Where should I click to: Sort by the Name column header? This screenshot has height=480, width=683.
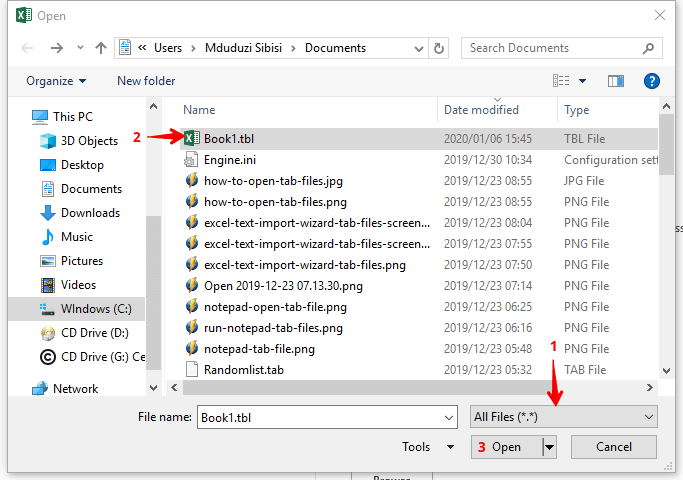(x=199, y=110)
